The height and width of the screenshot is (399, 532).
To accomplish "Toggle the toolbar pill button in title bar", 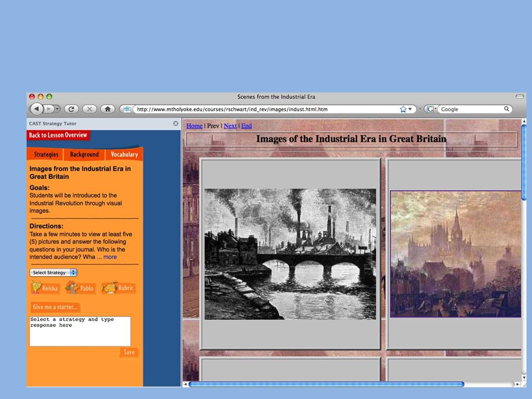I will (520, 96).
